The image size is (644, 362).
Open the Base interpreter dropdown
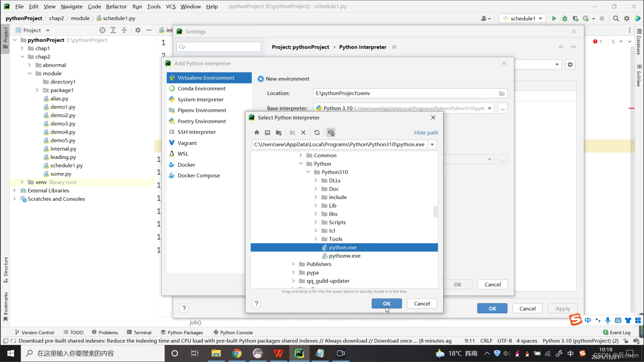point(490,108)
